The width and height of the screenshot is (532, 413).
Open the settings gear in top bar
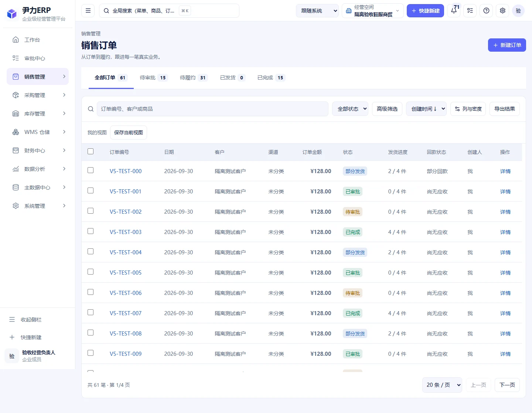pyautogui.click(x=502, y=11)
